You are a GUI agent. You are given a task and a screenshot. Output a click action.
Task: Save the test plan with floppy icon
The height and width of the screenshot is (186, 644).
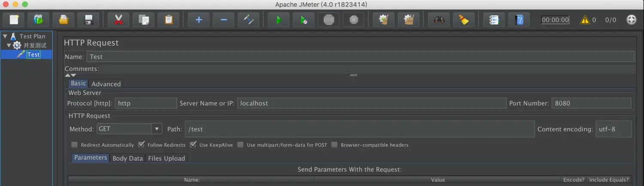(x=89, y=20)
